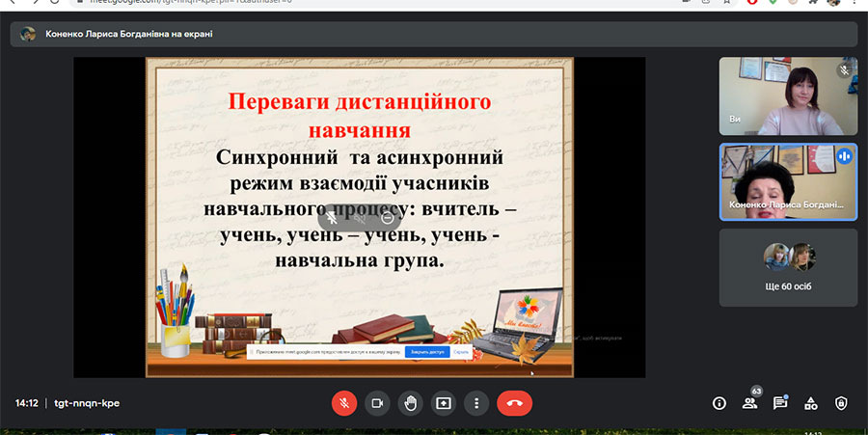Unpin presentation using the crossed pin overlay icon

[x=332, y=219]
